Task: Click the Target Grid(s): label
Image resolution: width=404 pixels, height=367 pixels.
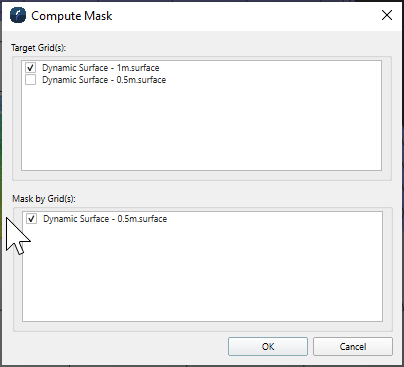Action: click(x=38, y=48)
